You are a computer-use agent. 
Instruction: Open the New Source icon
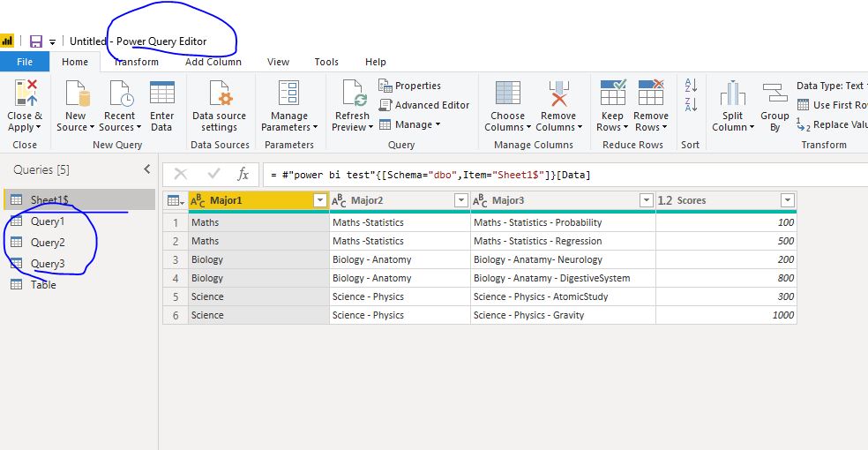[77, 93]
